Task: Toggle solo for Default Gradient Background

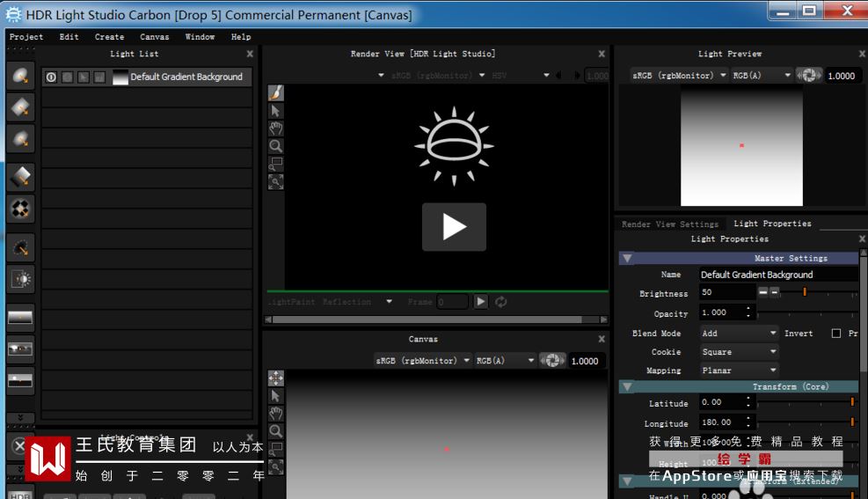Action: 67,77
